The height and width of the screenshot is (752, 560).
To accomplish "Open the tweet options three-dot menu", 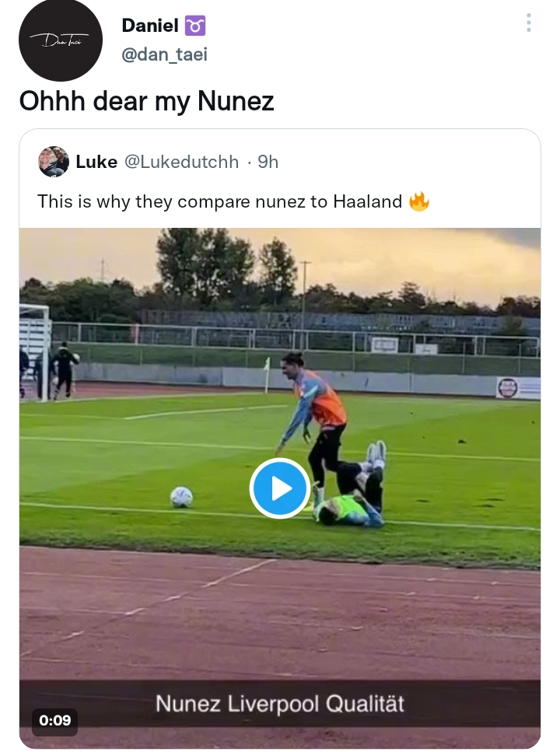I will point(528,23).
